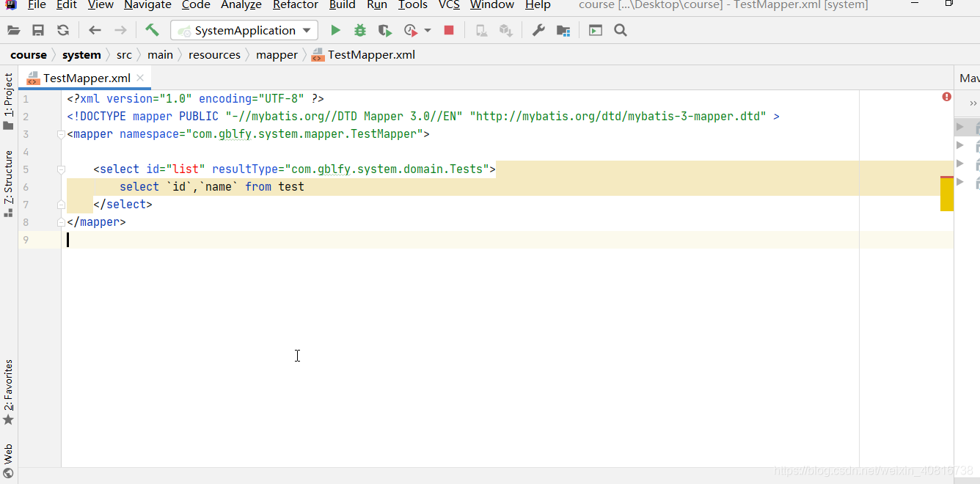Image resolution: width=980 pixels, height=484 pixels.
Task: Click the Save All floppy icon
Action: pyautogui.click(x=38, y=31)
